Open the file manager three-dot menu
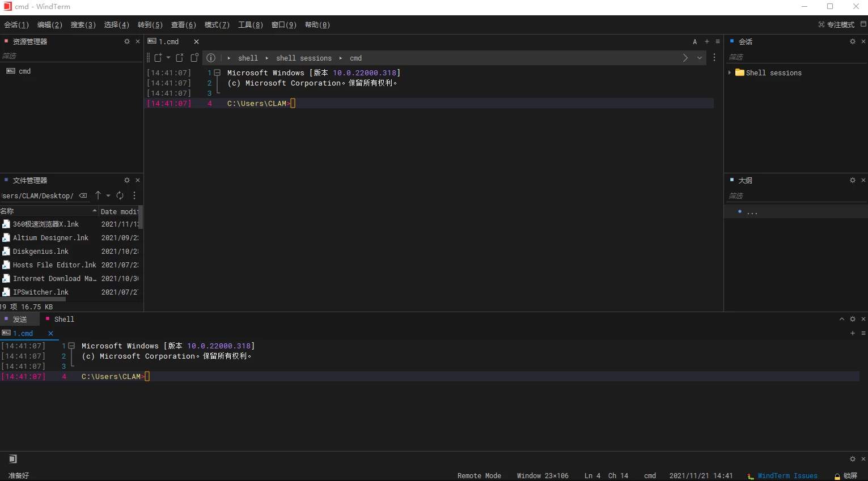Viewport: 868px width, 481px height. point(134,195)
